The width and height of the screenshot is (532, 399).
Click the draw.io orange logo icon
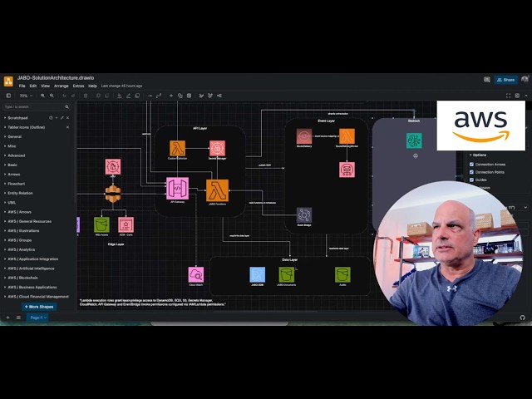pos(8,81)
